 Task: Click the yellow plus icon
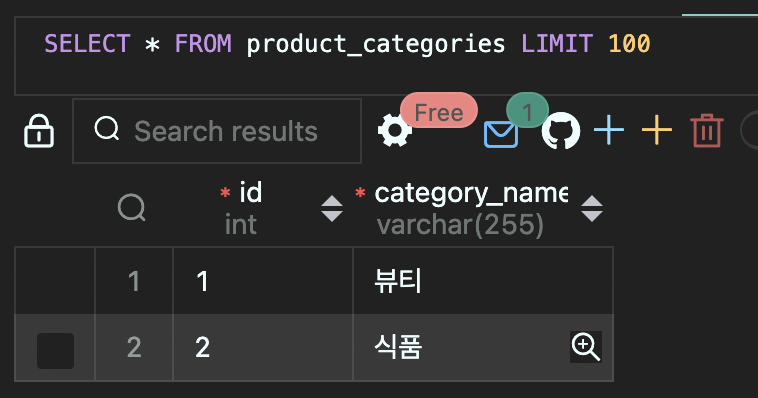coord(656,130)
